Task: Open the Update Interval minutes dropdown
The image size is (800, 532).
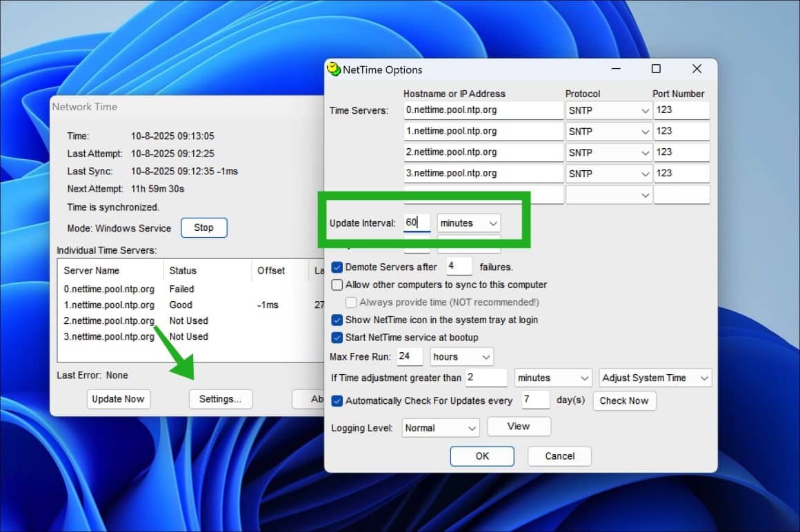Action: (469, 223)
